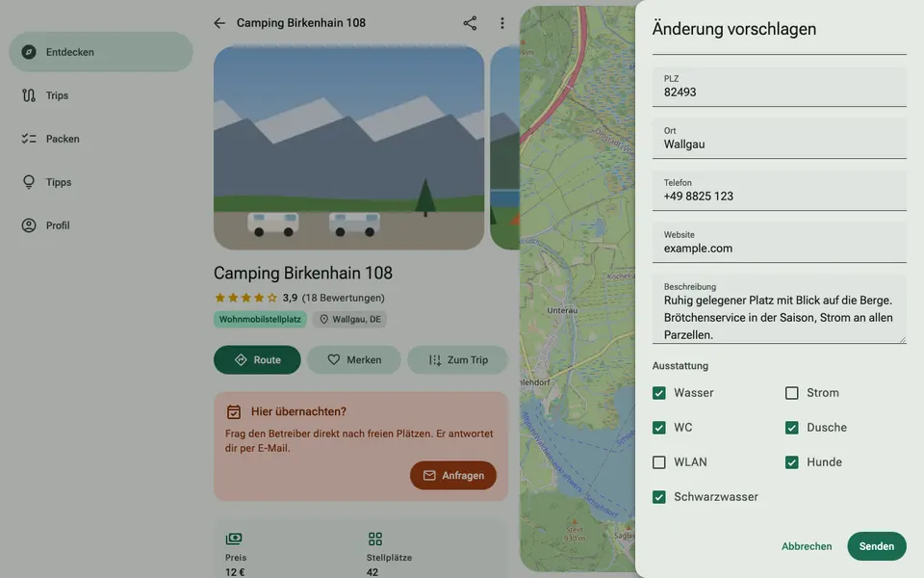924x578 pixels.
Task: Click the "(18 Bewertungen)" text
Action: tap(343, 298)
